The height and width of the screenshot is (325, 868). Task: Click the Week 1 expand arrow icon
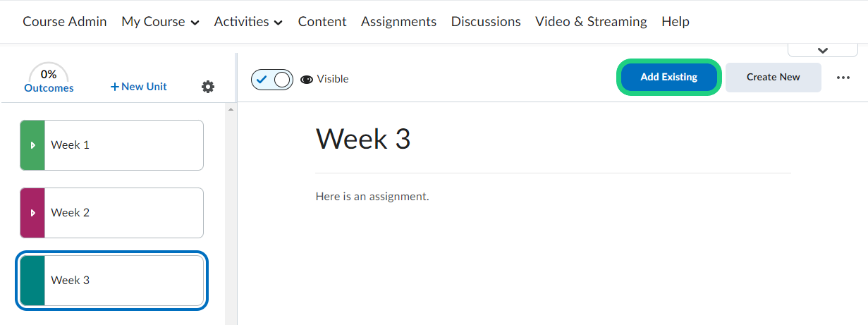(32, 145)
